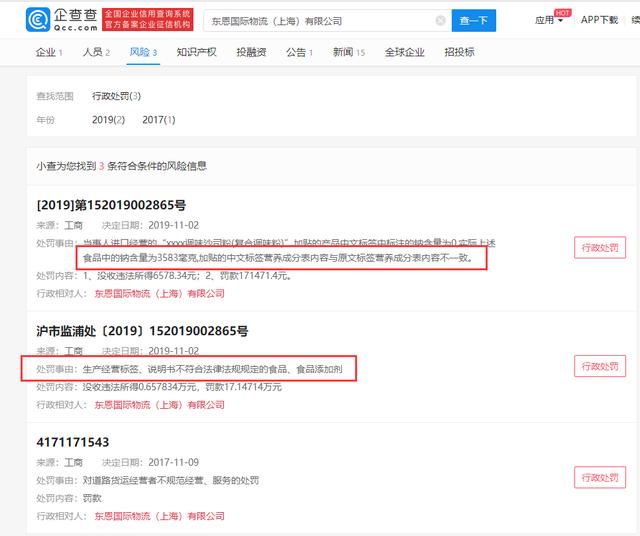Open record 沪市监浦处〔2019〕152019002865号

coord(142,331)
